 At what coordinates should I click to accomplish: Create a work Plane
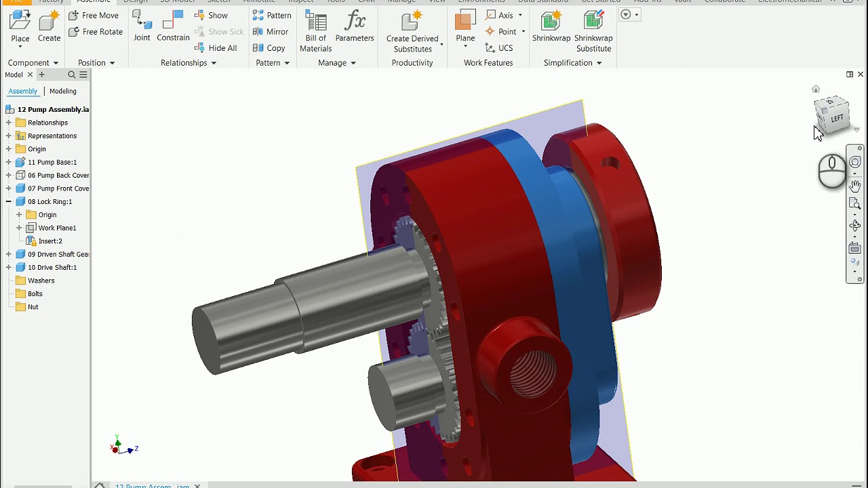(x=465, y=27)
